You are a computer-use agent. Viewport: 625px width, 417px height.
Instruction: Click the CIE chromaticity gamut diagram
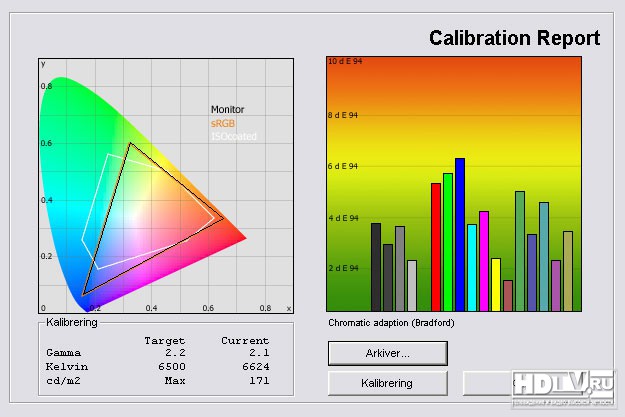(x=166, y=186)
